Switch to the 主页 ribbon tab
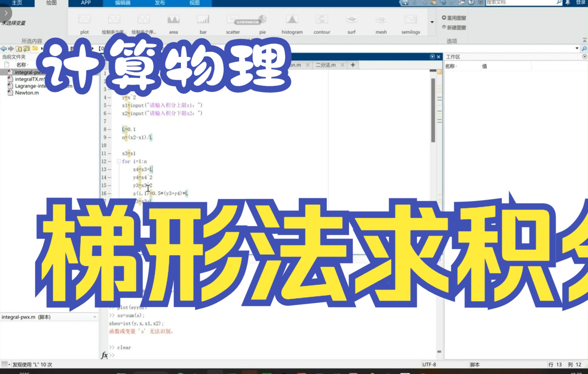Image resolution: width=588 pixels, height=374 pixels. 17,3
